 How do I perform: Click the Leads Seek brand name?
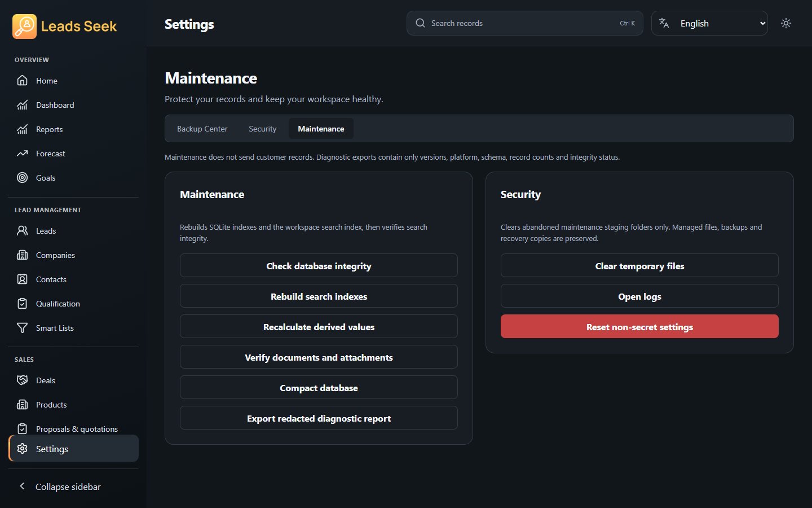tap(79, 27)
